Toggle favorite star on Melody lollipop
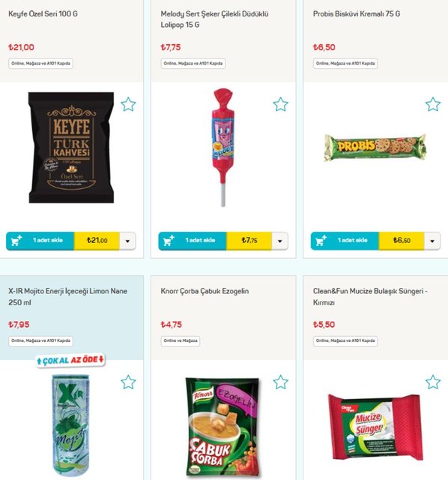This screenshot has width=448, height=480. point(280,104)
